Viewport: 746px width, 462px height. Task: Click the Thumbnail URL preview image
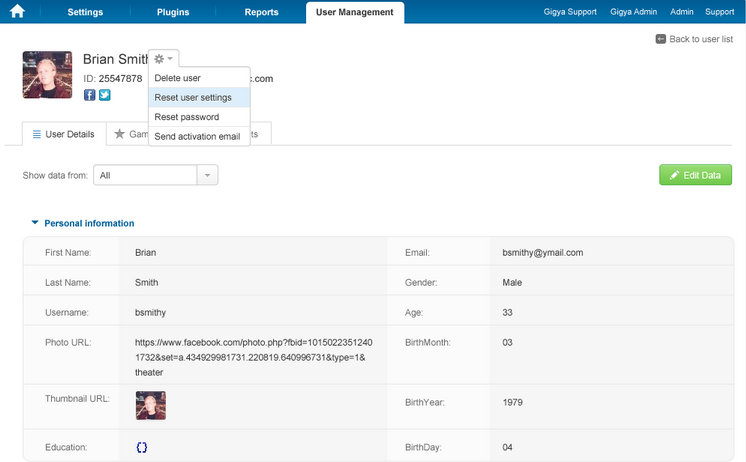[x=150, y=405]
